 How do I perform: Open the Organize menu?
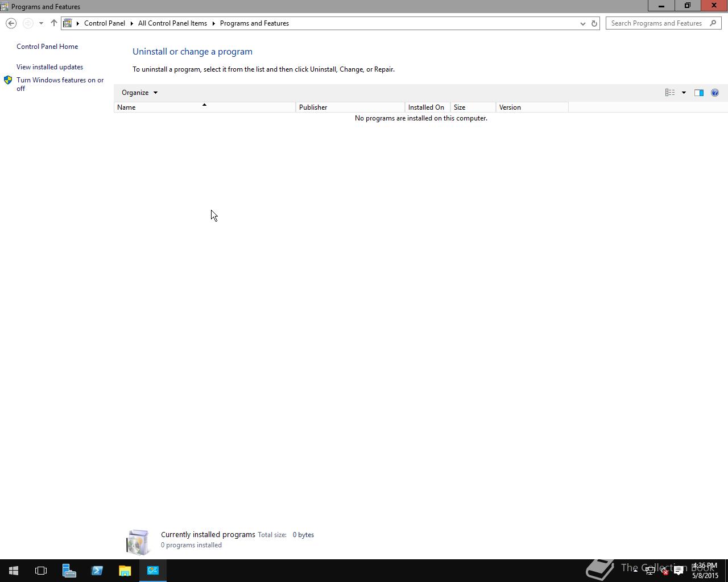139,93
